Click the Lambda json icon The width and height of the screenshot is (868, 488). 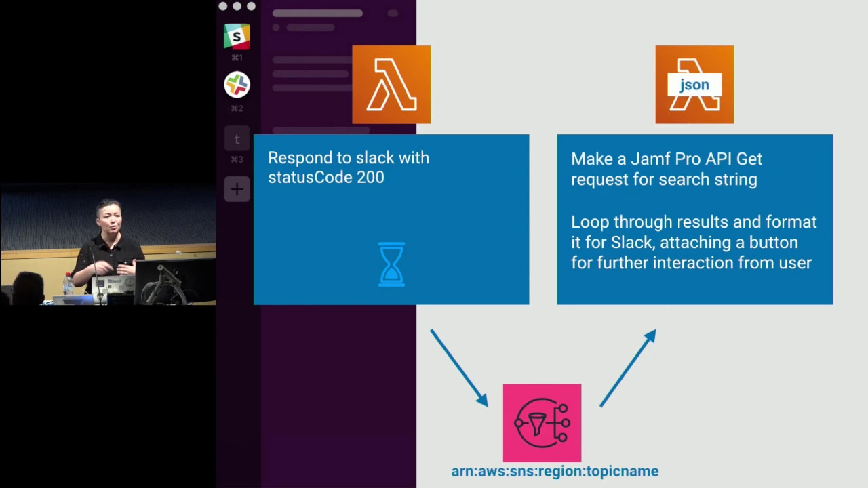click(x=694, y=85)
